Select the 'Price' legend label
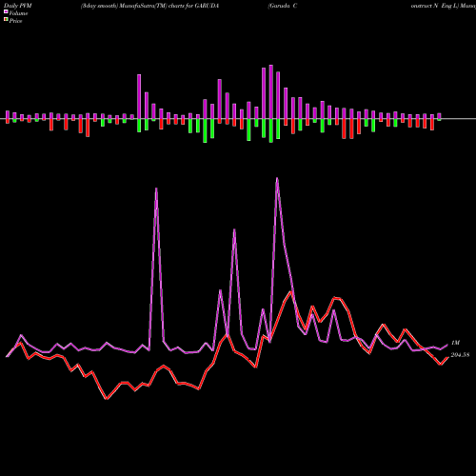Screen dimensions: 476x476 [x=15, y=21]
